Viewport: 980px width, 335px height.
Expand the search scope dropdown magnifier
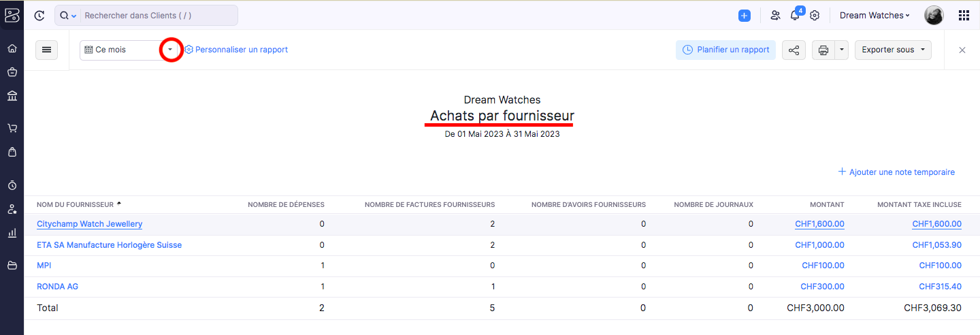click(x=68, y=15)
